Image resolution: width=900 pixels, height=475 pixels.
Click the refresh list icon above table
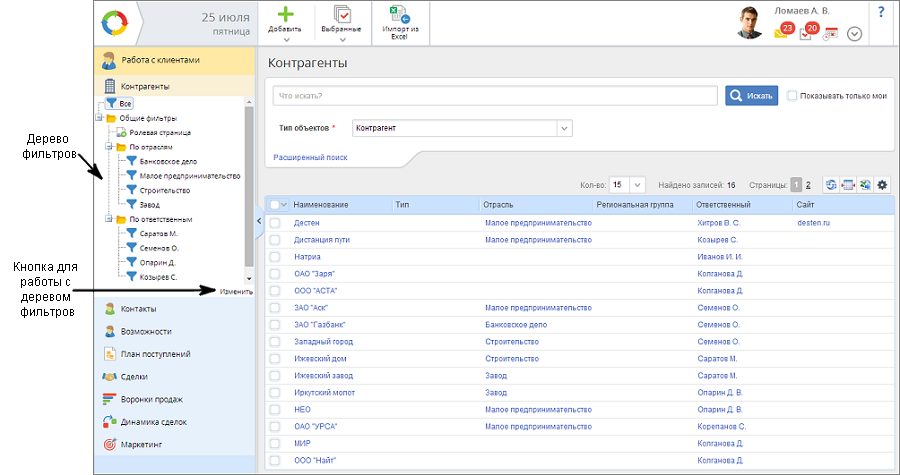(831, 184)
